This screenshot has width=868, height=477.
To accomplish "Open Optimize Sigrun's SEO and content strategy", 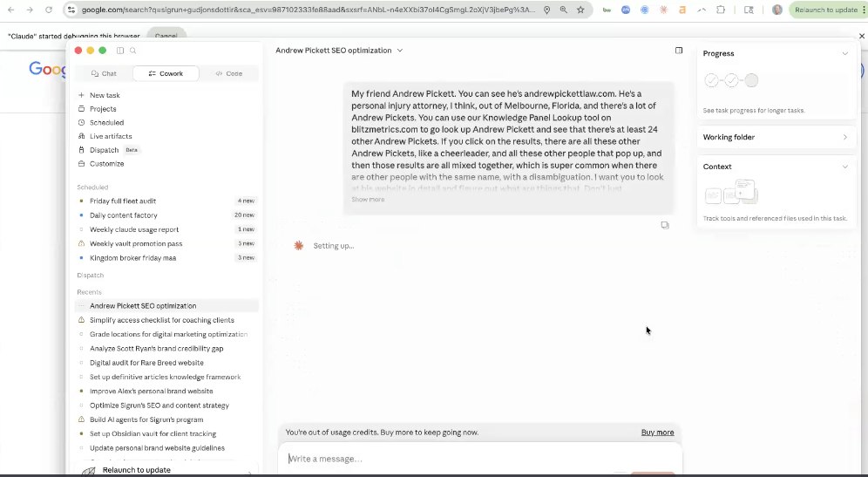I will tap(166, 405).
